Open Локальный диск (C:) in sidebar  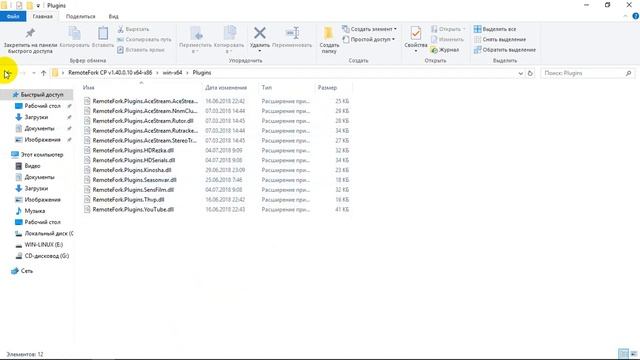pos(49,233)
